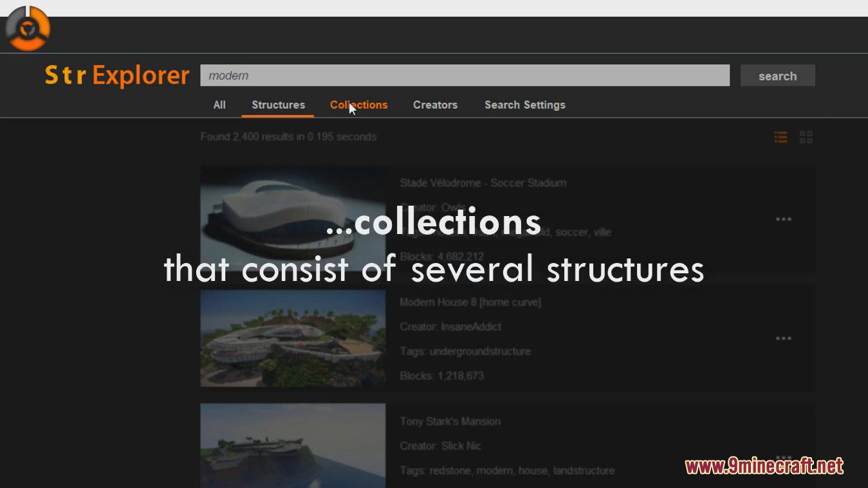Viewport: 868px width, 488px height.
Task: Switch to the Creators tab
Action: click(435, 105)
